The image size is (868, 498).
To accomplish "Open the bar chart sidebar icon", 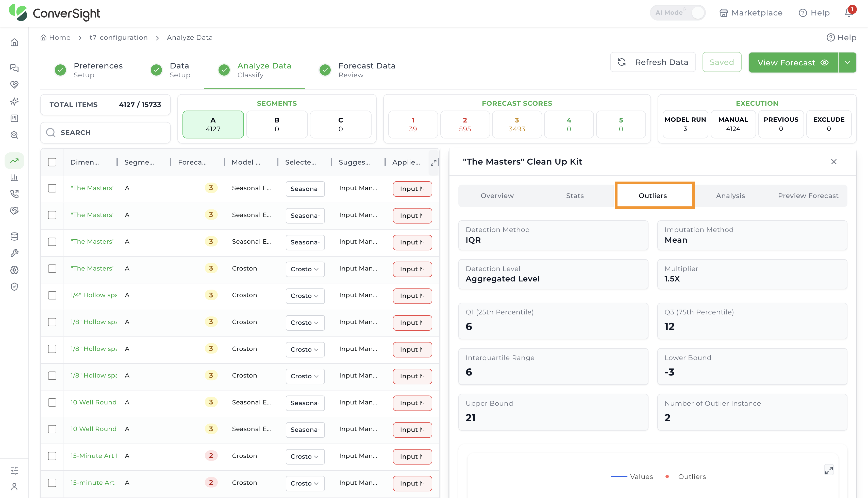I will (x=14, y=177).
